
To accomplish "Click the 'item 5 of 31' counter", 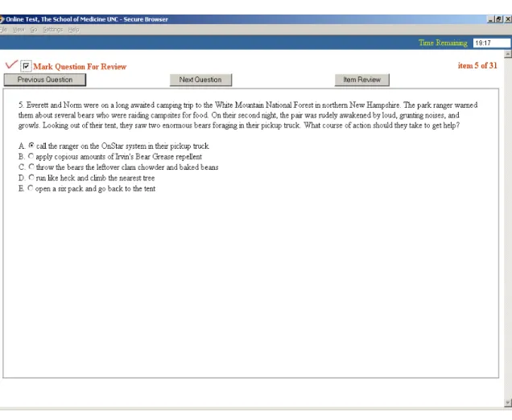I will (x=477, y=66).
